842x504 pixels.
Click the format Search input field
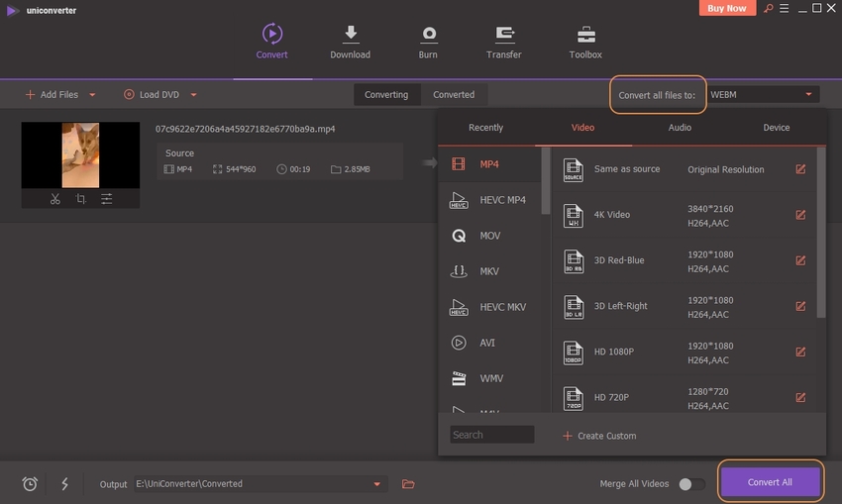(x=491, y=435)
